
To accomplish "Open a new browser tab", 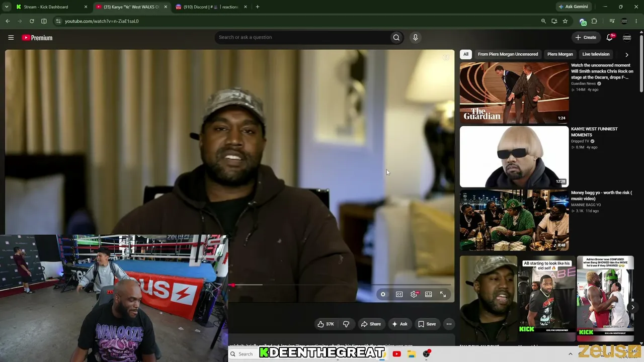I will click(258, 7).
